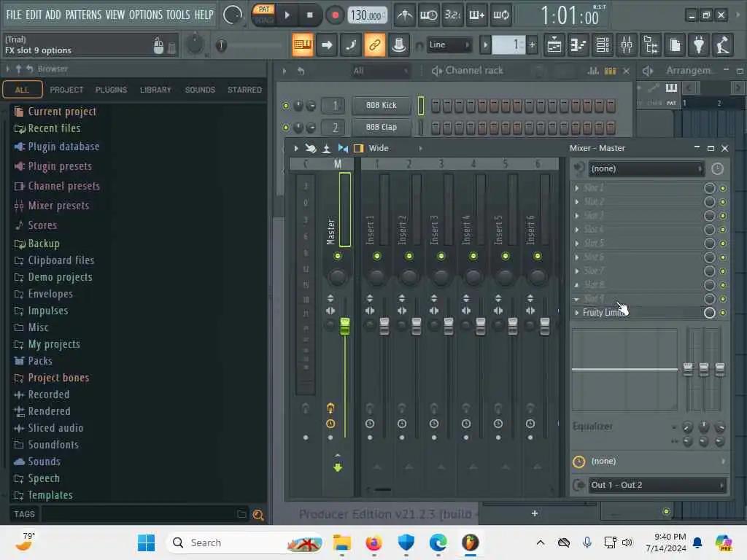Open the Line snap dropdown
Viewport: 747px width, 560px height.
pyautogui.click(x=449, y=44)
